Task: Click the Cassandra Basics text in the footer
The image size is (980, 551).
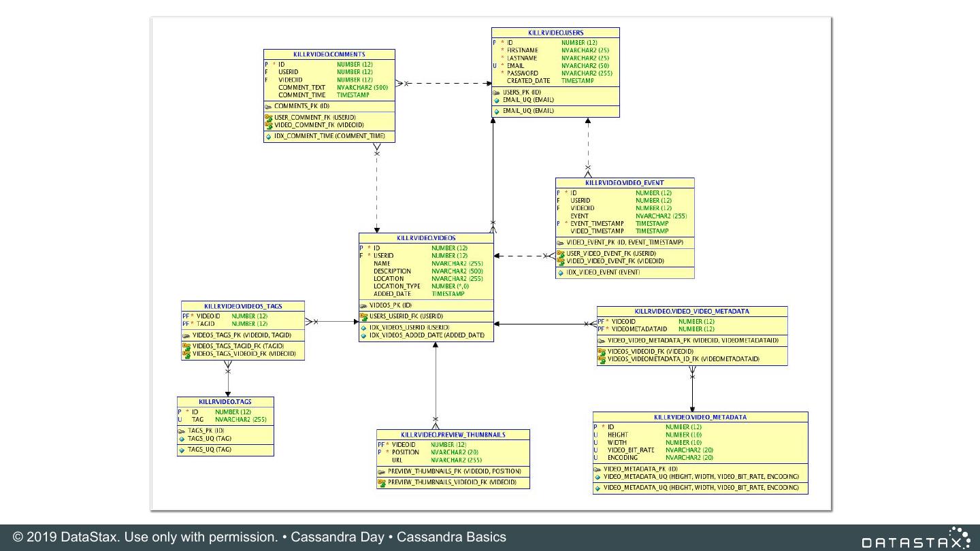Action: [x=451, y=537]
